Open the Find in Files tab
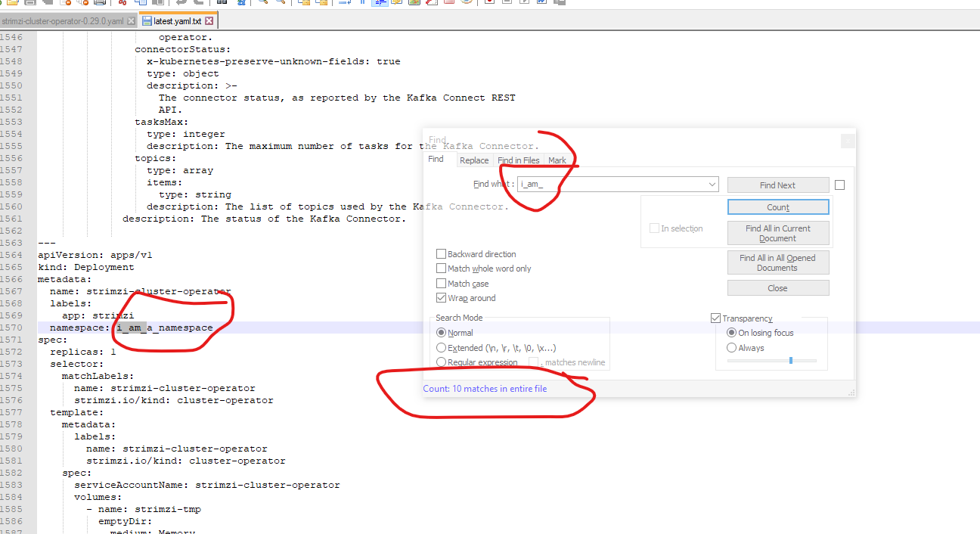Screen dimensions: 980x534 click(519, 160)
